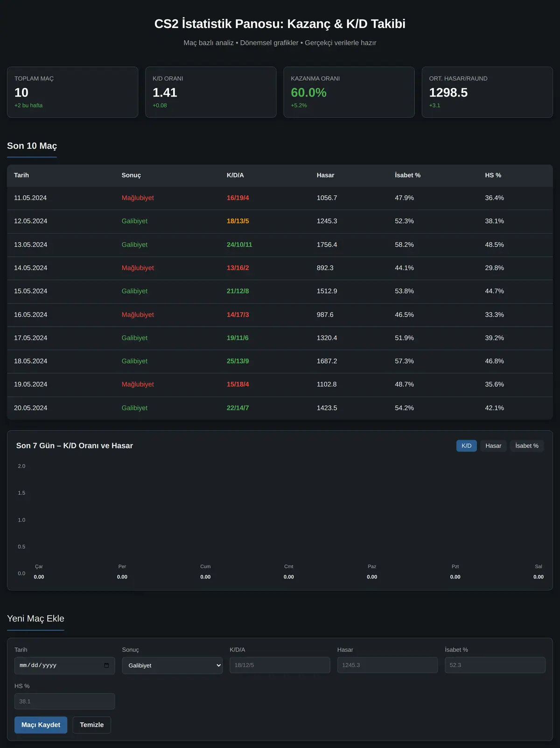This screenshot has width=560, height=748.
Task: Click Mağlubiyet in the 16.05.2024 row
Action: [x=138, y=315]
